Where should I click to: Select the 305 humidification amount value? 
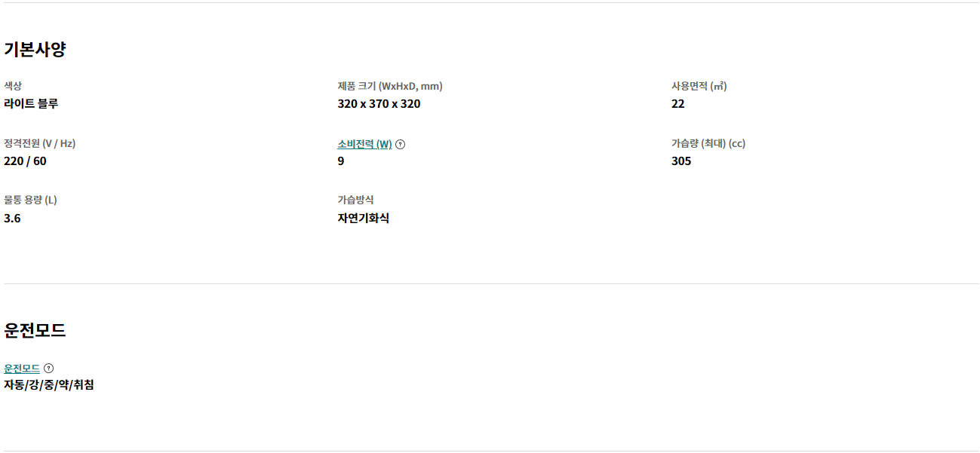681,161
